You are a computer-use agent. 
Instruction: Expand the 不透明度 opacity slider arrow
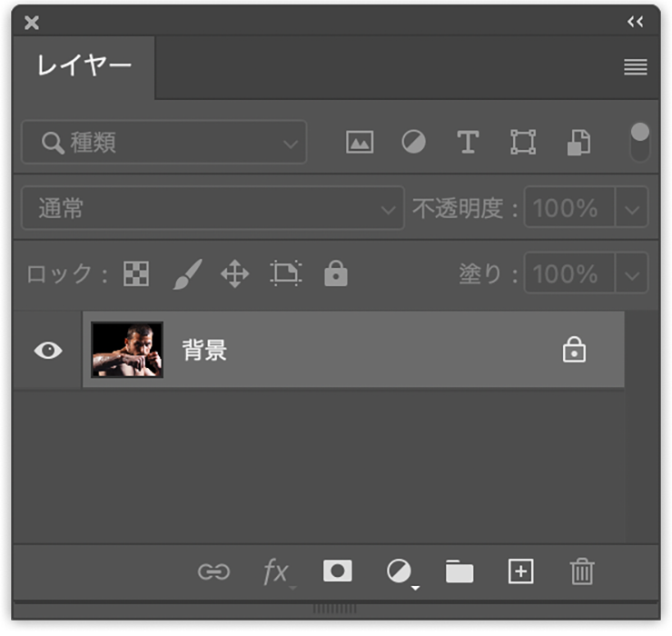tap(633, 209)
